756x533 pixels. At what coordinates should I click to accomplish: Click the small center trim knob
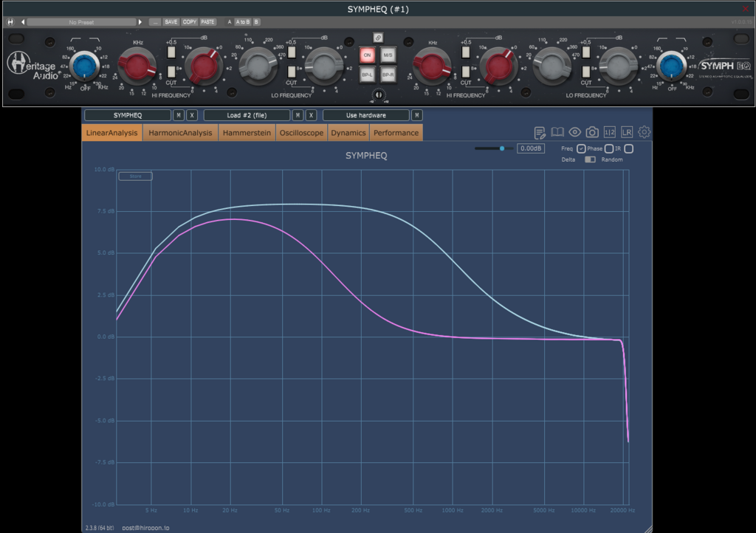379,95
